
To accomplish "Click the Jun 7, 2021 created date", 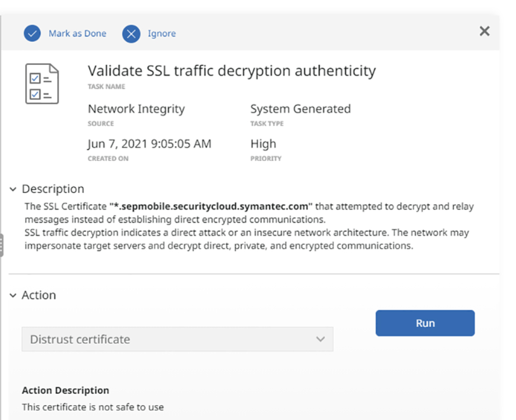I will [149, 144].
